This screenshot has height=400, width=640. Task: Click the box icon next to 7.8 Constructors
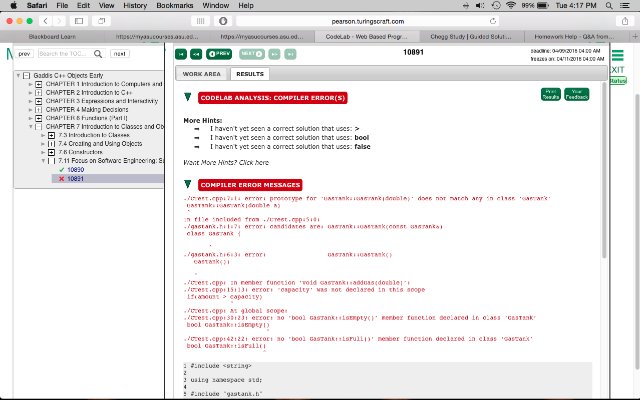(51, 152)
